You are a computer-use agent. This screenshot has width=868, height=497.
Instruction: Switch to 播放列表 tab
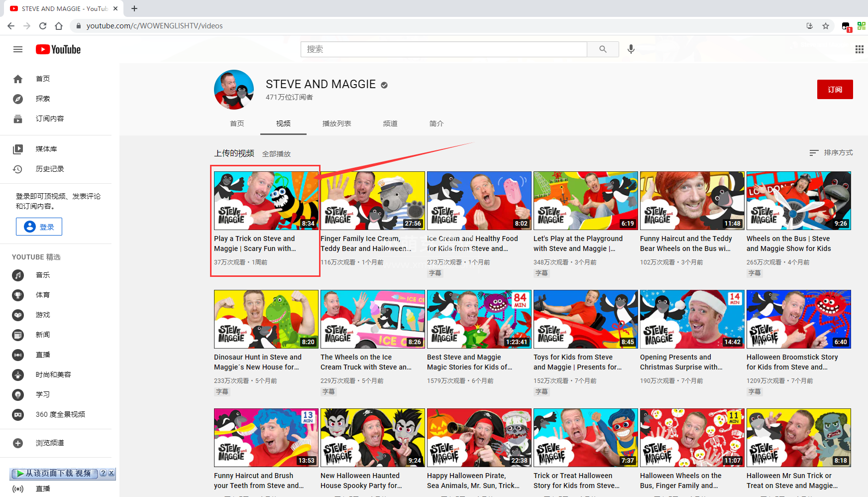(x=337, y=124)
